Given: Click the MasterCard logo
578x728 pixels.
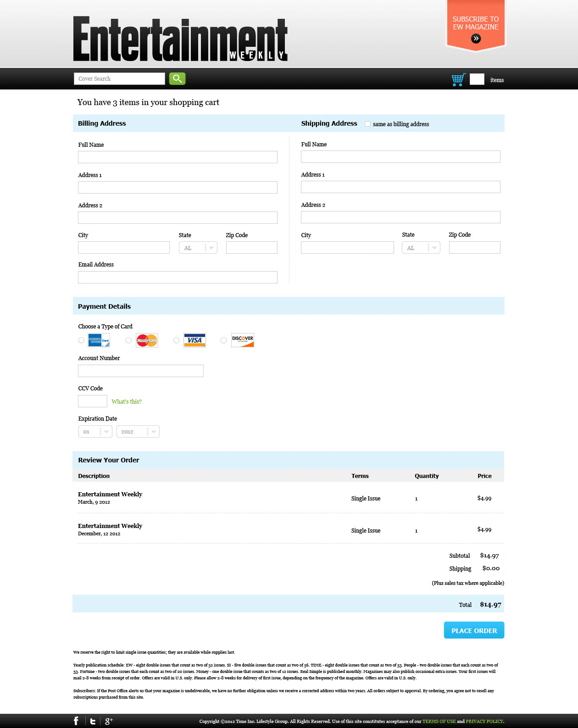Looking at the screenshot, I should coord(147,340).
